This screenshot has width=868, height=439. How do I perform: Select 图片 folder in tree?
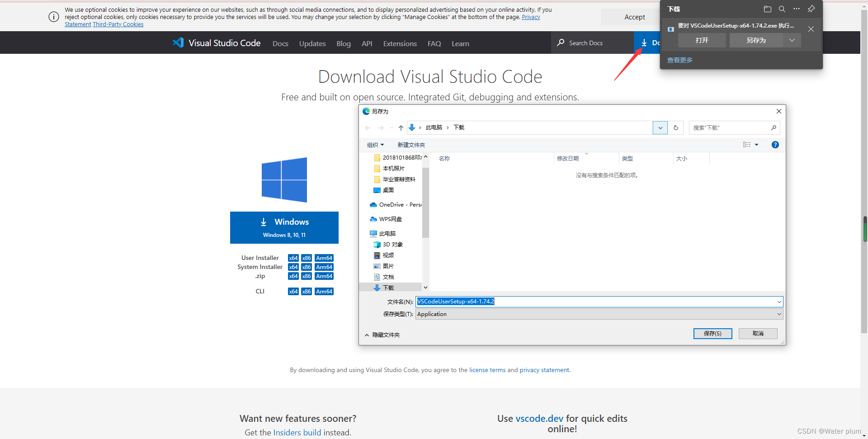tap(384, 266)
